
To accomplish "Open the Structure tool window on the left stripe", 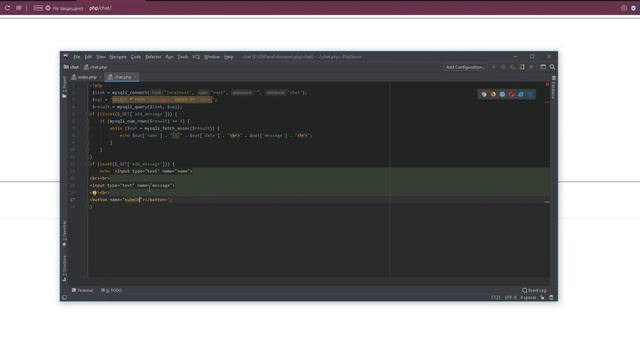I will [x=64, y=268].
